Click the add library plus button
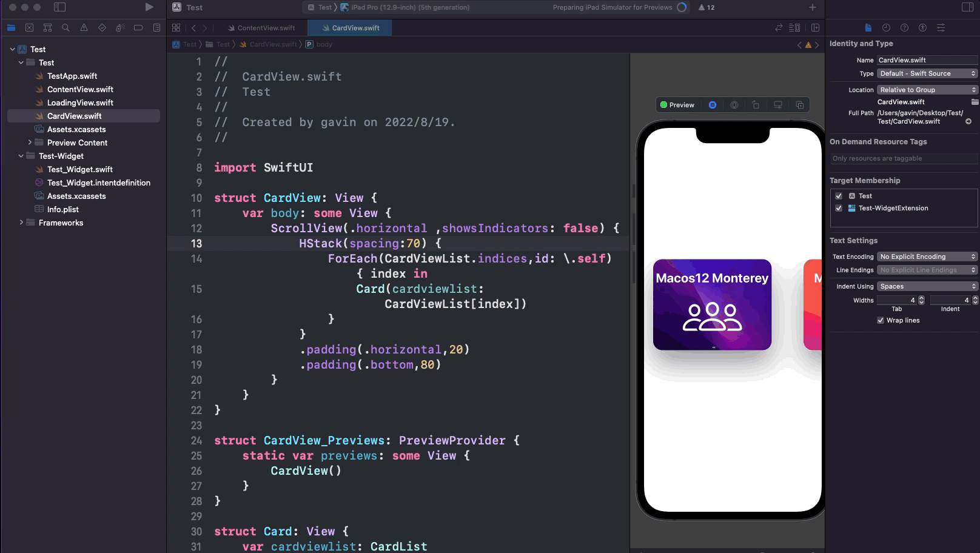The image size is (980, 553). click(813, 7)
